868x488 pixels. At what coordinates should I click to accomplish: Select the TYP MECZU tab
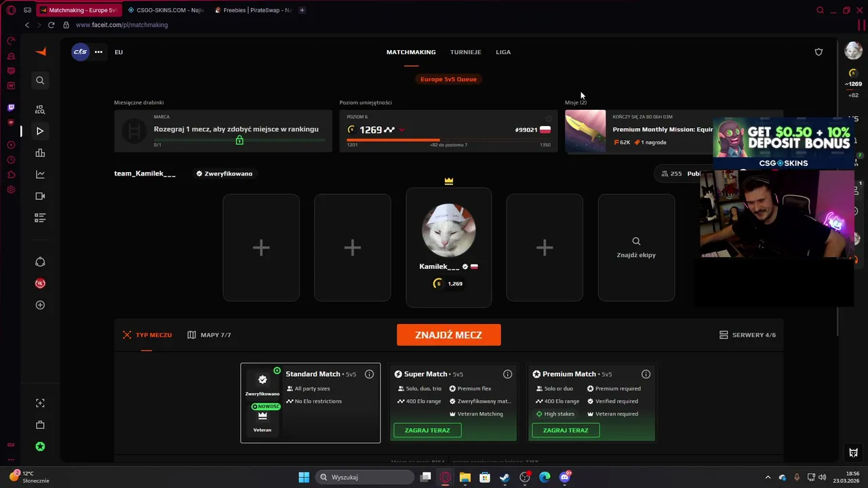(147, 335)
